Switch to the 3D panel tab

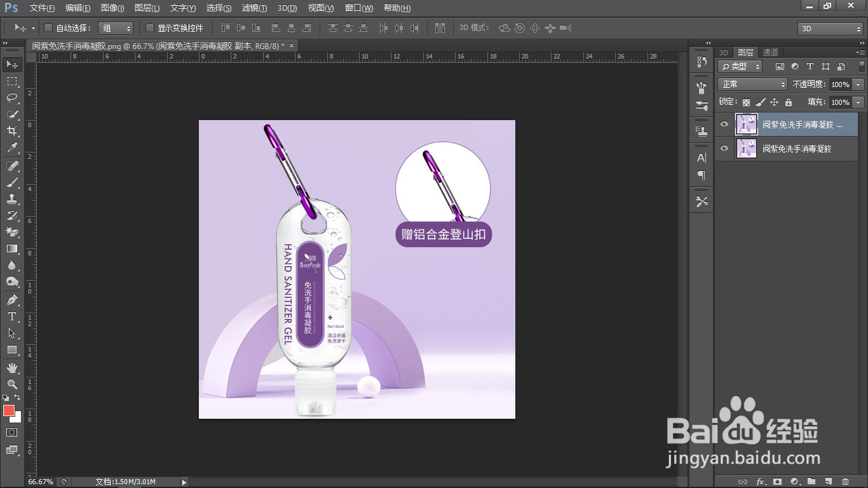click(724, 52)
